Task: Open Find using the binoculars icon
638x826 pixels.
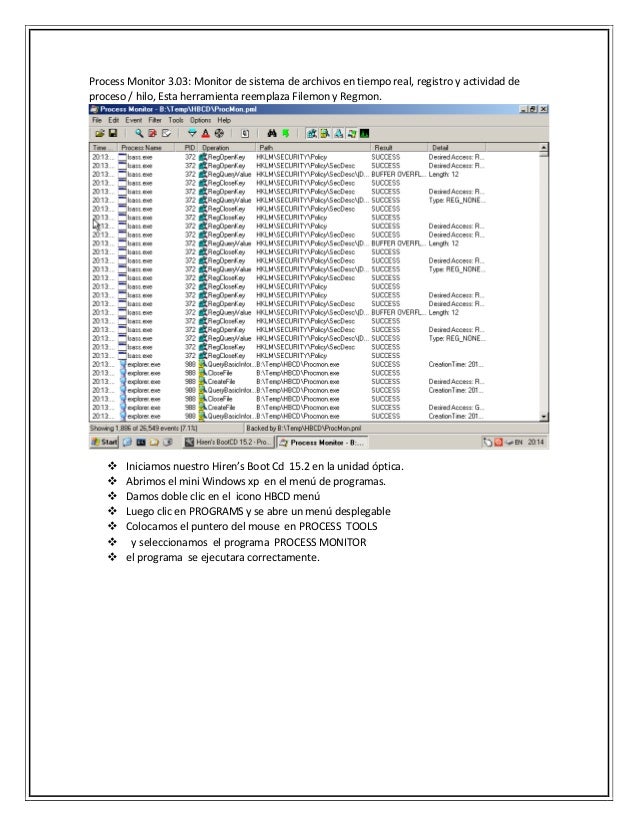Action: (x=272, y=133)
